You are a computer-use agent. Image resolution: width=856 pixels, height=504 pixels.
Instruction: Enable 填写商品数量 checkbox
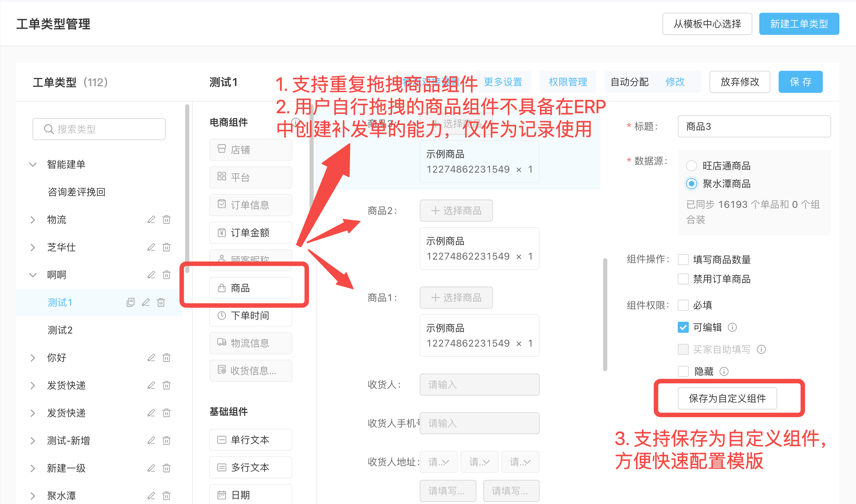[x=683, y=260]
